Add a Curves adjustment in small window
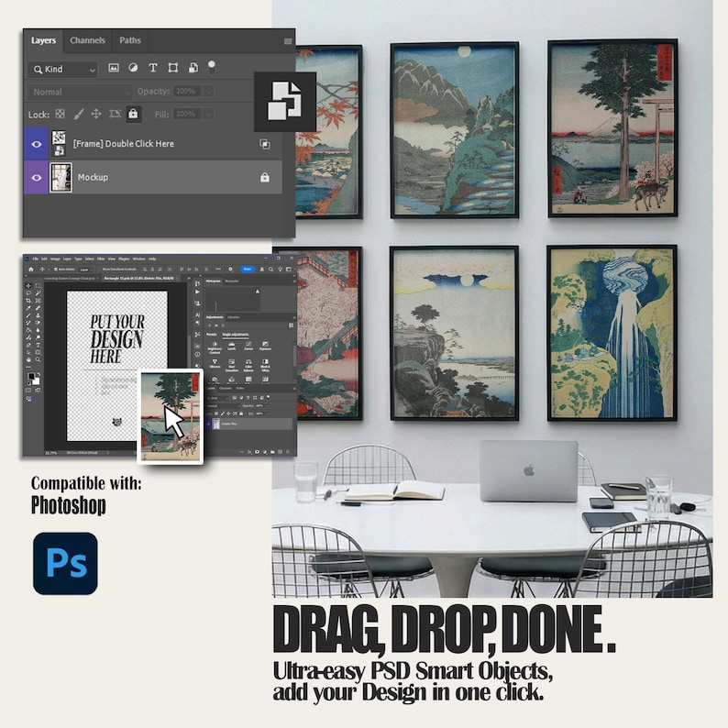This screenshot has width=728, height=728. click(248, 346)
